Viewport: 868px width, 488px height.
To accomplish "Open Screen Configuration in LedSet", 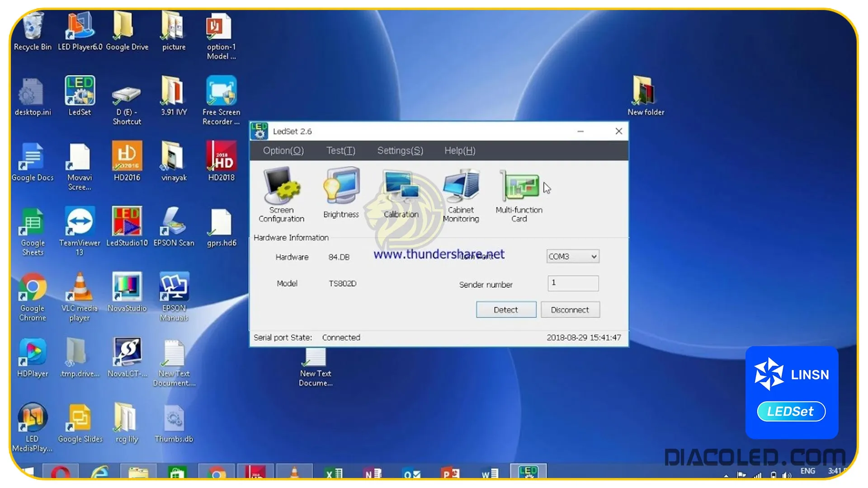I will pyautogui.click(x=281, y=195).
